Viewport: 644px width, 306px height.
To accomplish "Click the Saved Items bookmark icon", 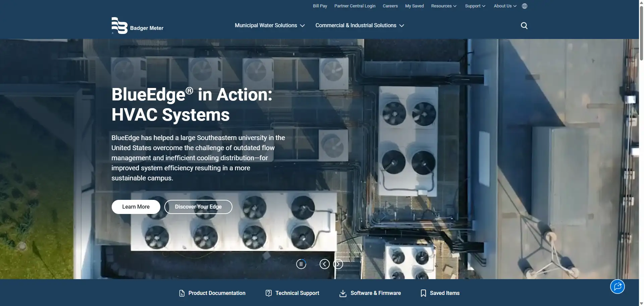I will pyautogui.click(x=423, y=293).
